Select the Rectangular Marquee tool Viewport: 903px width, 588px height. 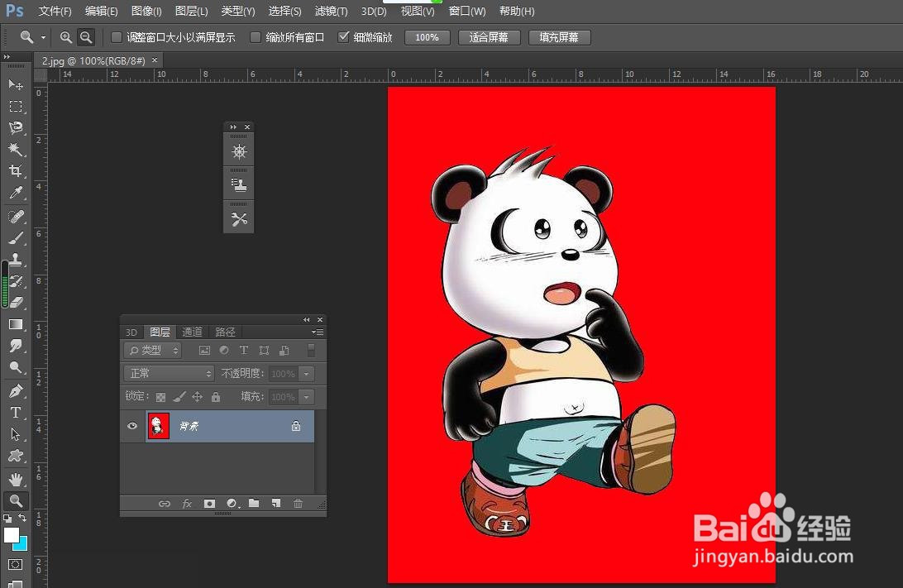pyautogui.click(x=16, y=107)
